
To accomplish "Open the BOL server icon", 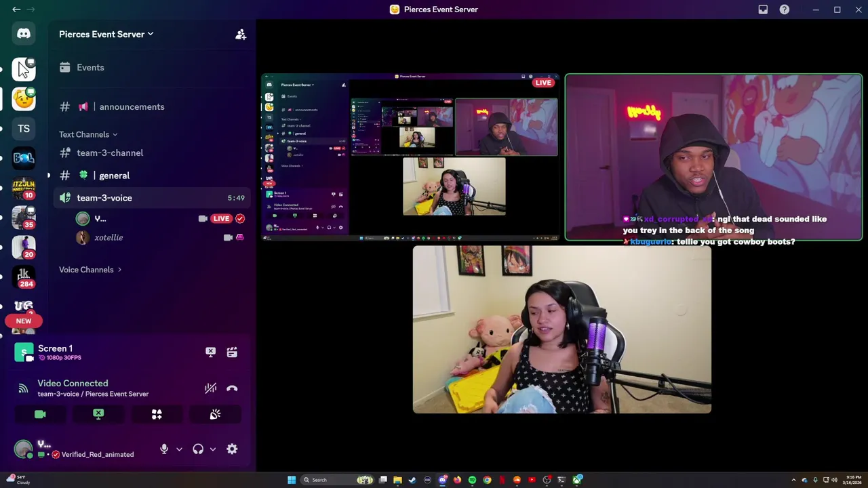I will 24,159.
